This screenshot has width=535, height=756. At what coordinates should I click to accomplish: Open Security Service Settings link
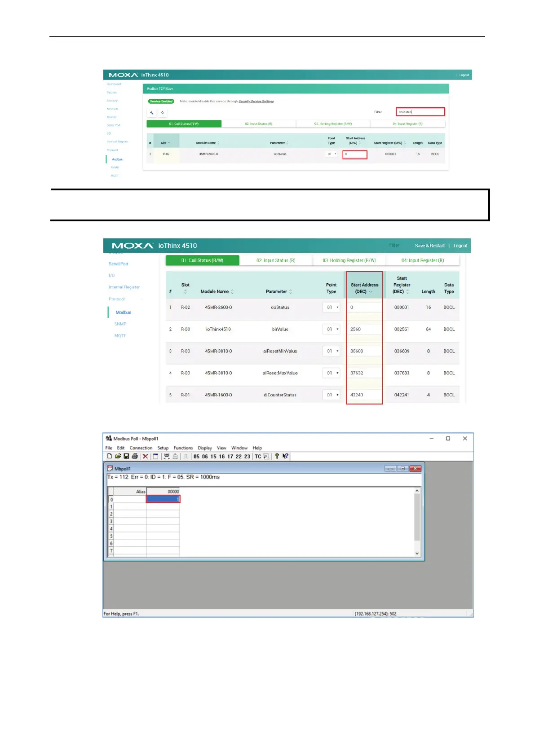[256, 101]
